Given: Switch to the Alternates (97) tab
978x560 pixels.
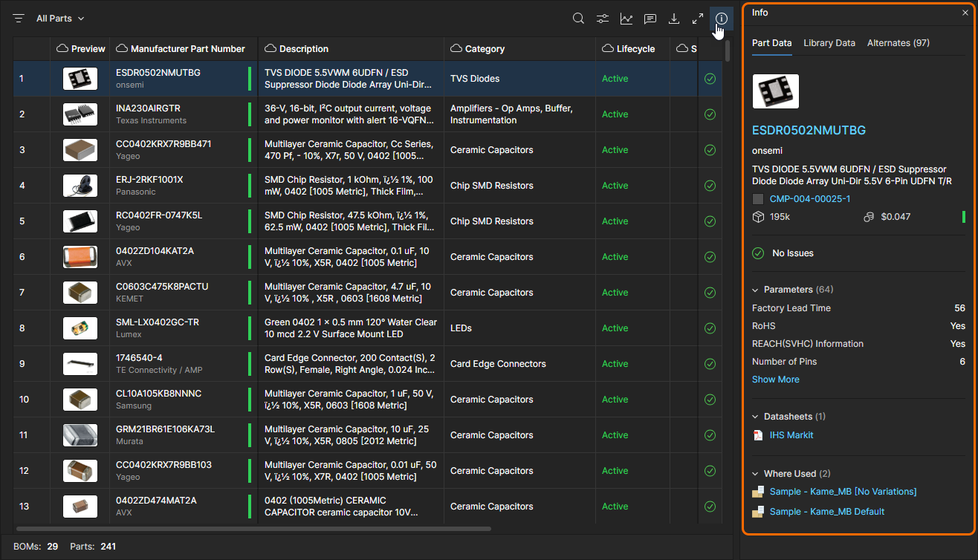Looking at the screenshot, I should tap(898, 43).
